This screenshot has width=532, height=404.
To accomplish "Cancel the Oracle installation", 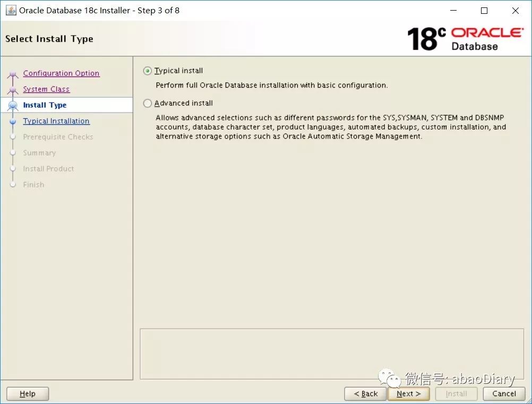I will pyautogui.click(x=504, y=393).
